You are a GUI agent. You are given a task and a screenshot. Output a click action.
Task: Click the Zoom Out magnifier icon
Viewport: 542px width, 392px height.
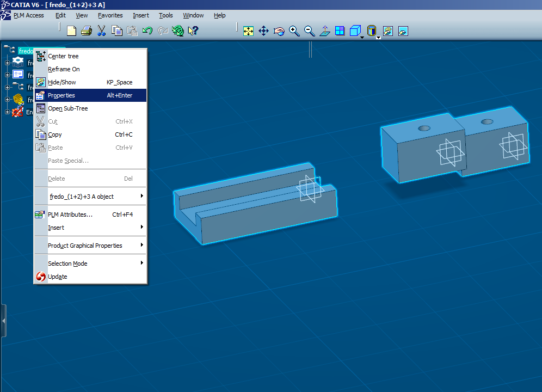pos(310,31)
